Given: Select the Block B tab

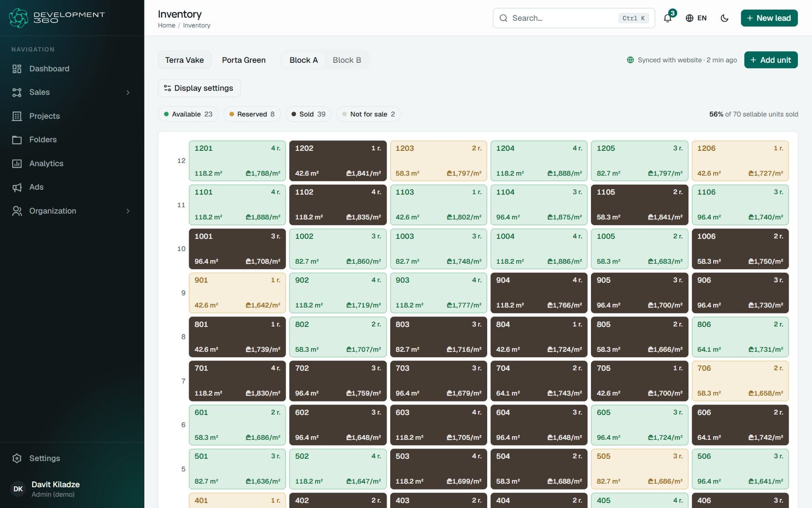Looking at the screenshot, I should (347, 60).
